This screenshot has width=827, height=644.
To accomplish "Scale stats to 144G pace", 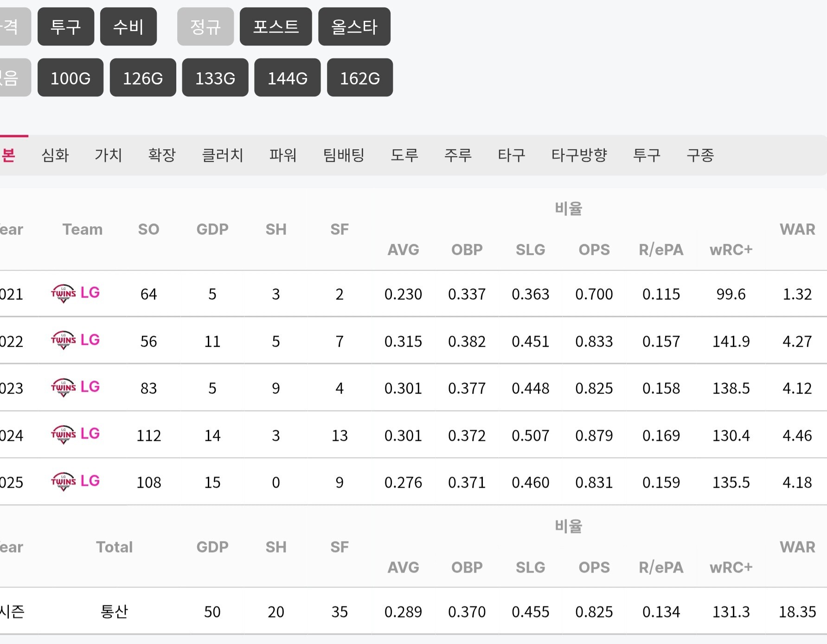I will tap(288, 78).
